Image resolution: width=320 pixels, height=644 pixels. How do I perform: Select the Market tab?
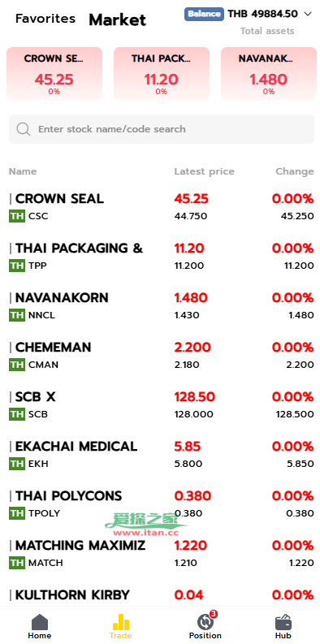(x=118, y=19)
